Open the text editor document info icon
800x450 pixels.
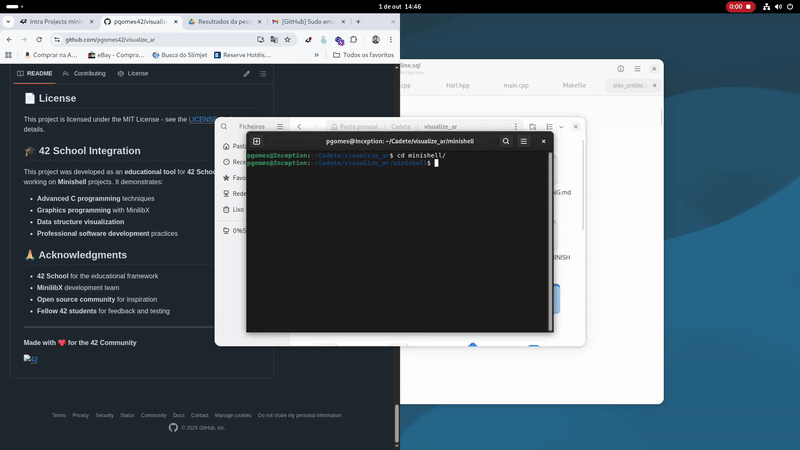point(620,68)
